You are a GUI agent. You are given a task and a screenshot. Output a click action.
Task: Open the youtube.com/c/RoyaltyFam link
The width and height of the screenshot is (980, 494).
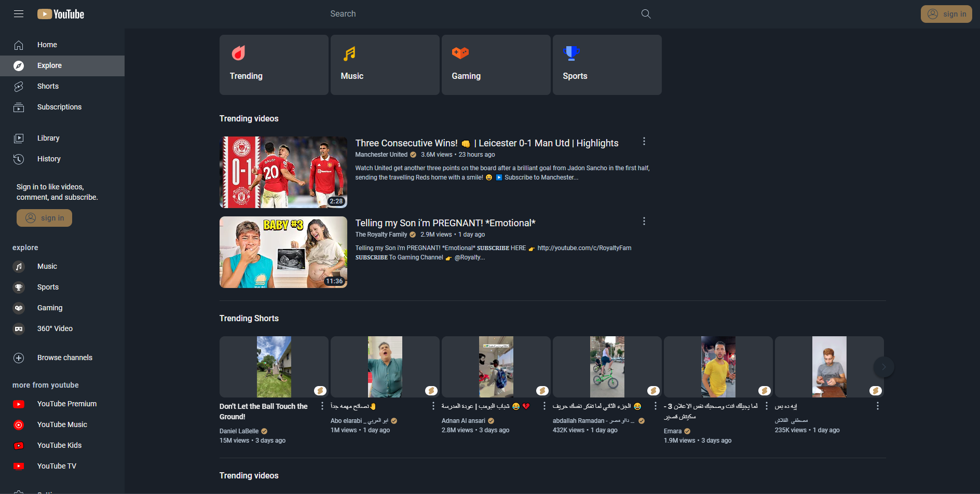(x=584, y=248)
